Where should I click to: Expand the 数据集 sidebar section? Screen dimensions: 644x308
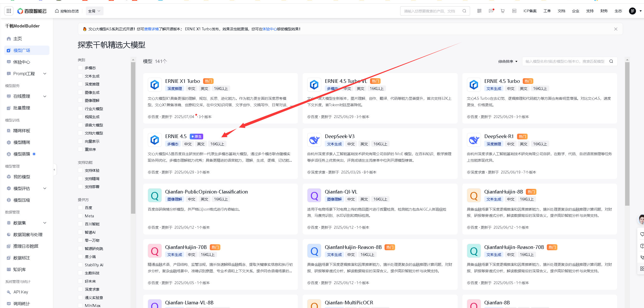point(45,223)
